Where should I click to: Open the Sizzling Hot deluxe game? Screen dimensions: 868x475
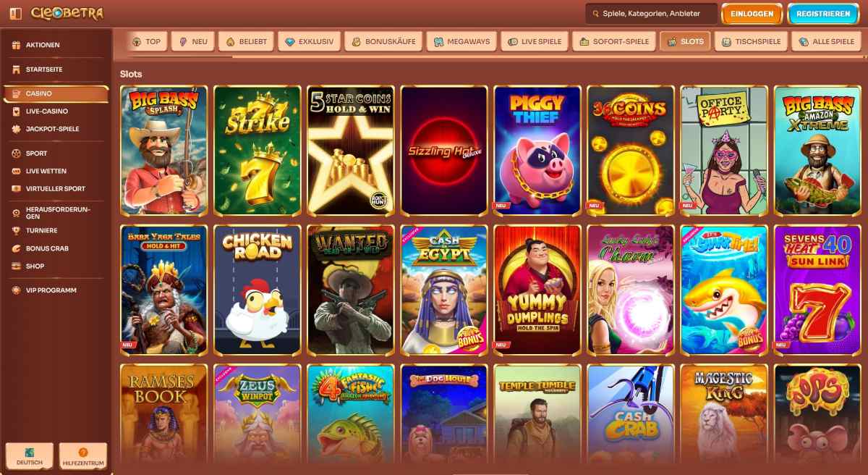443,151
